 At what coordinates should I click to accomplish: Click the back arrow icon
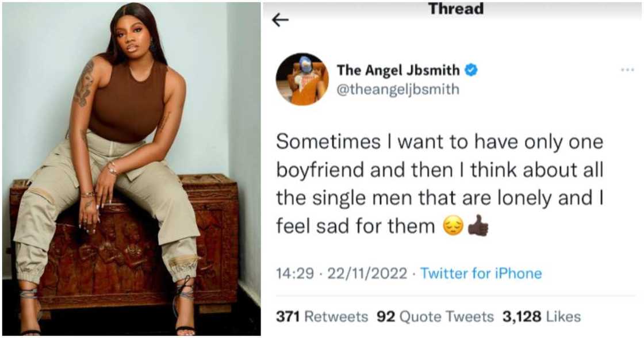pos(280,20)
